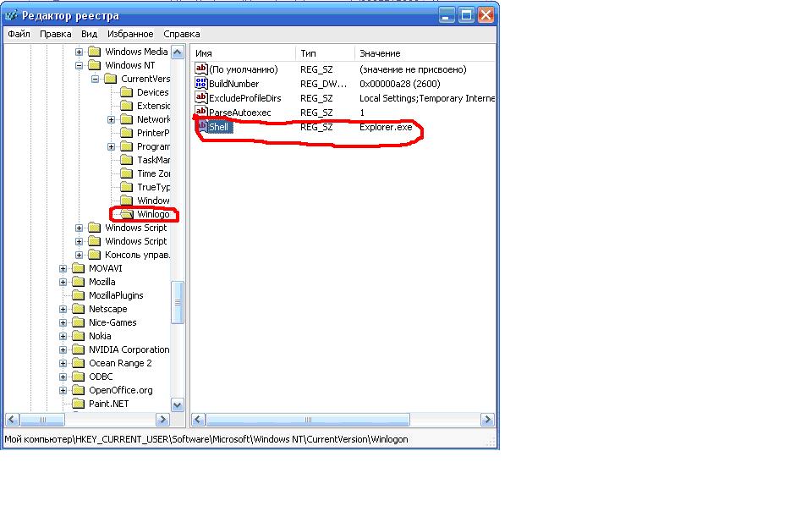
Task: Expand the Nokia key
Action: click(63, 336)
